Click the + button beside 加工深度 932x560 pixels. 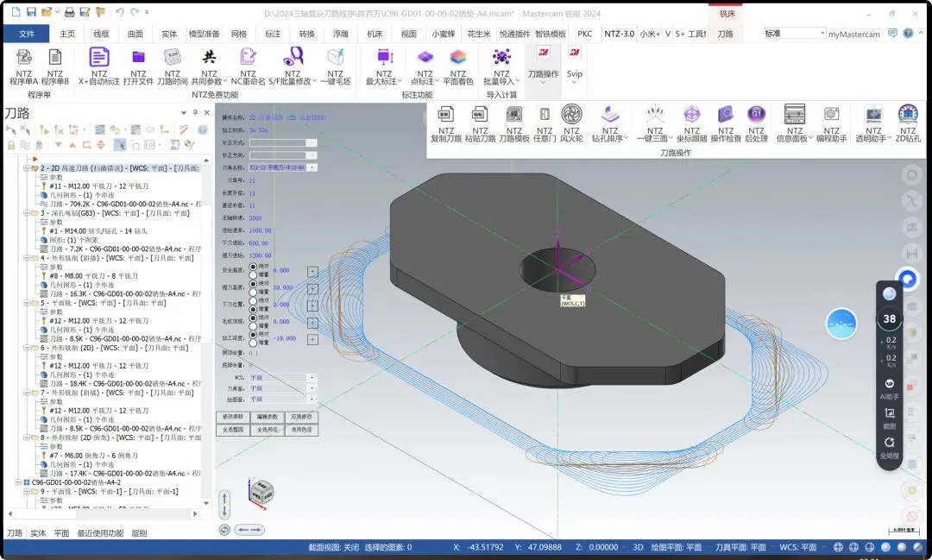click(312, 339)
